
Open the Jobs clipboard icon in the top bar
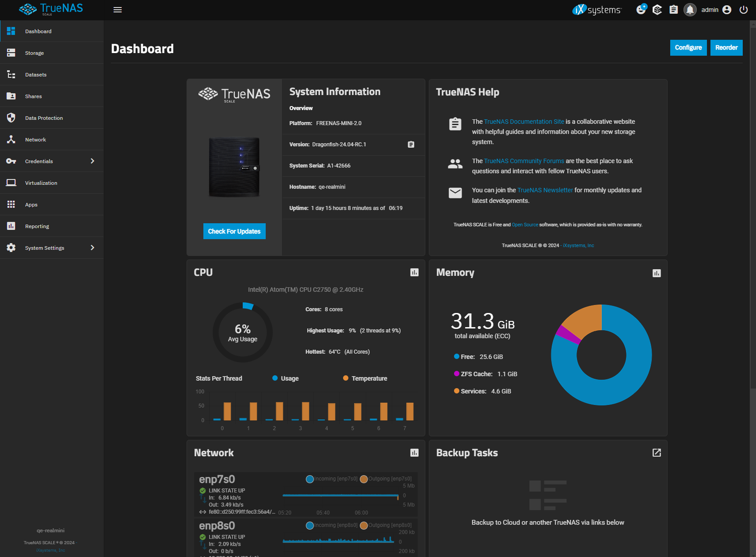pos(673,10)
